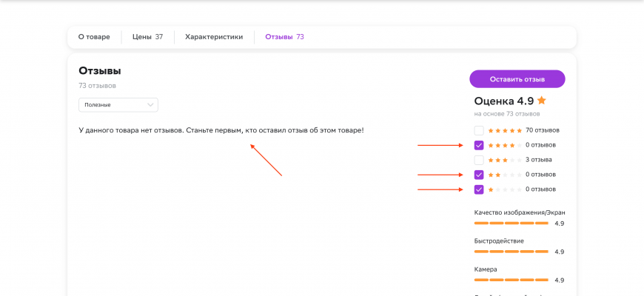Click the Качество изображения/Экран rating bar
The image size is (644, 296).
511,223
